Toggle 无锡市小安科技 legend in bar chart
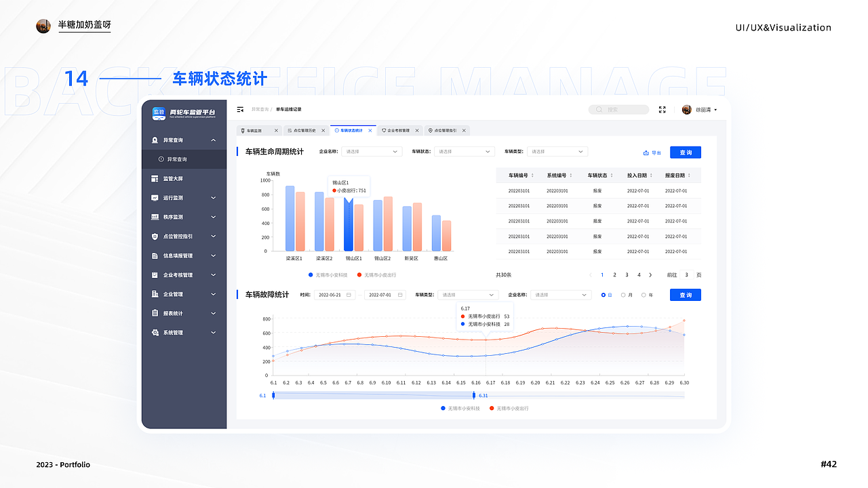 coord(328,275)
